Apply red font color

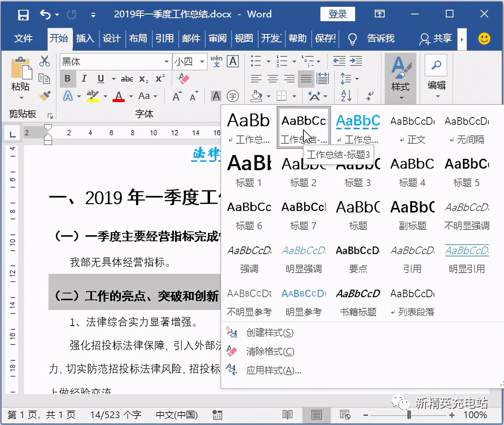pyautogui.click(x=119, y=96)
